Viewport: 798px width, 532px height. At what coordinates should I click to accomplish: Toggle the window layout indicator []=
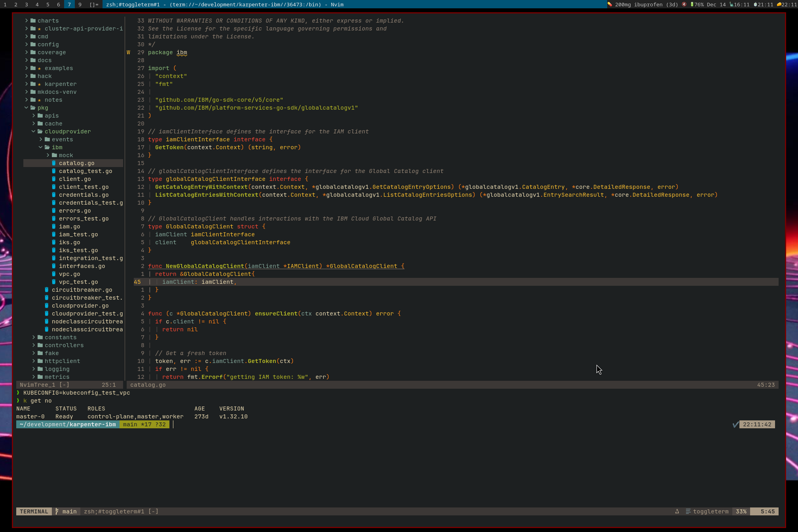click(94, 4)
